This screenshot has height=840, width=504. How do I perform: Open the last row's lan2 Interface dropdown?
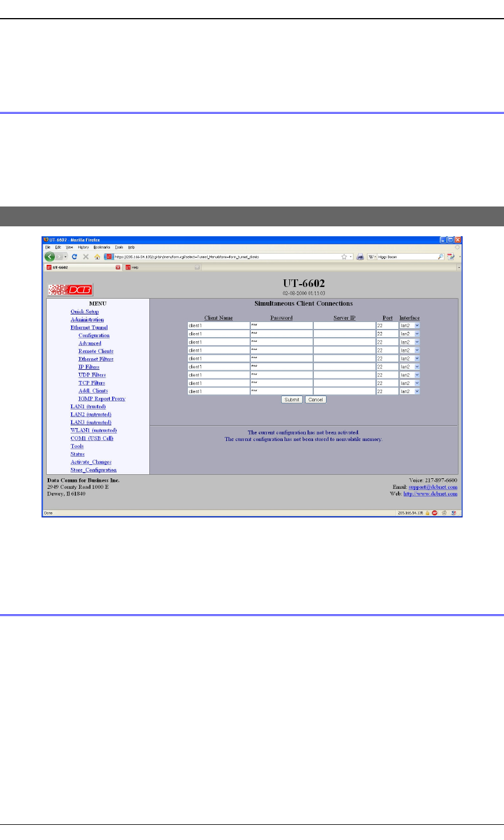pyautogui.click(x=409, y=391)
